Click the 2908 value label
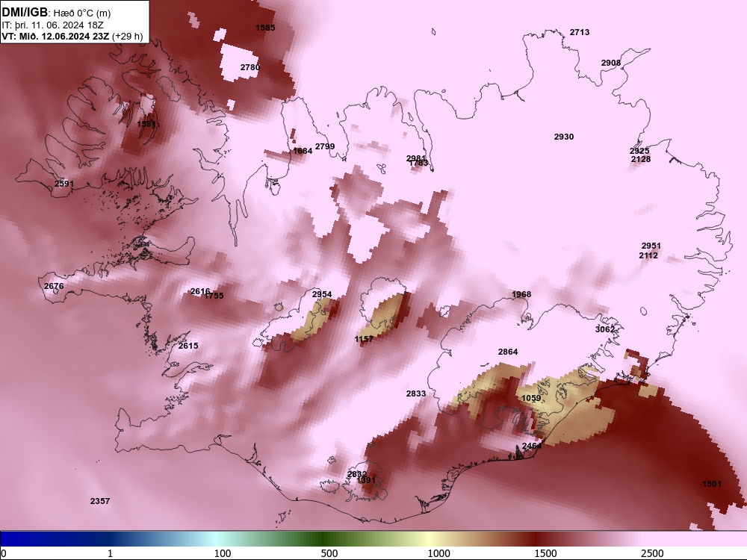This screenshot has width=747, height=560. coord(611,63)
